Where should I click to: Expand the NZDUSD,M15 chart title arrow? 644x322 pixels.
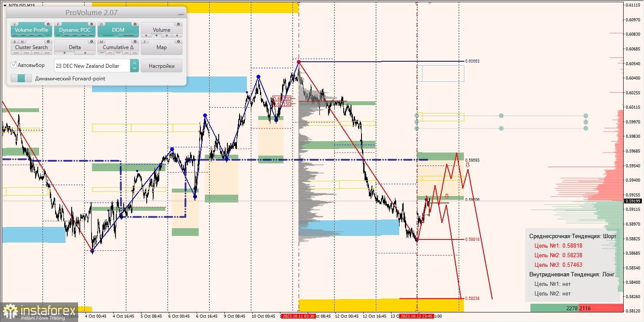[5, 5]
